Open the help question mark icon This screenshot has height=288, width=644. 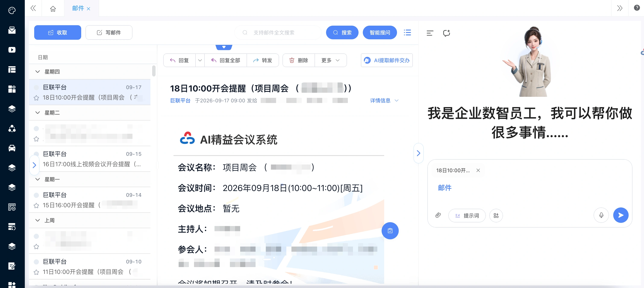point(637,8)
